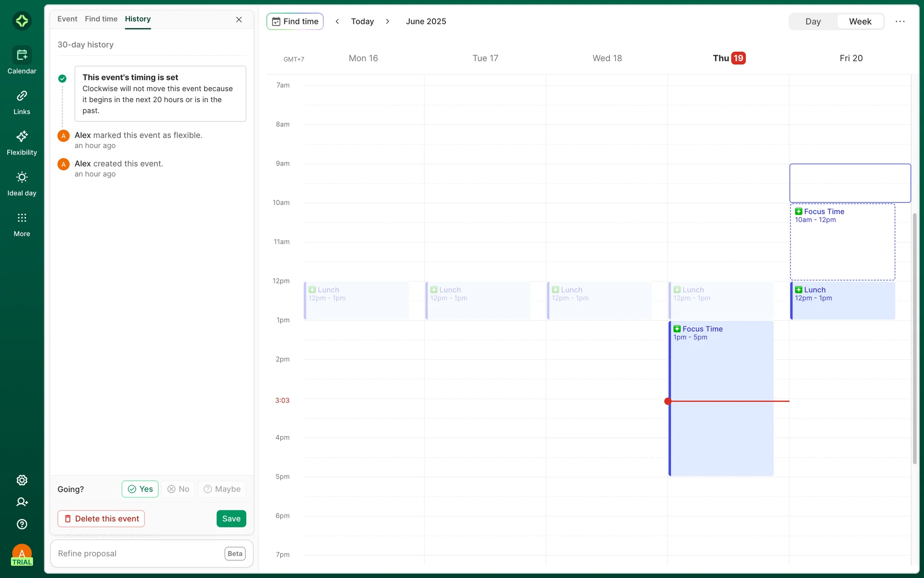Open the Calendar sidebar icon

pyautogui.click(x=22, y=55)
